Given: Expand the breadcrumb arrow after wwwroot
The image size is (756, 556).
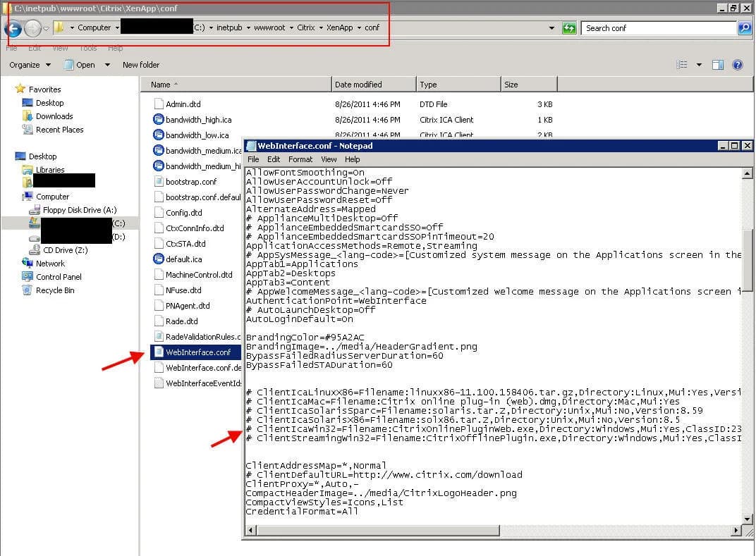Looking at the screenshot, I should click(x=291, y=28).
